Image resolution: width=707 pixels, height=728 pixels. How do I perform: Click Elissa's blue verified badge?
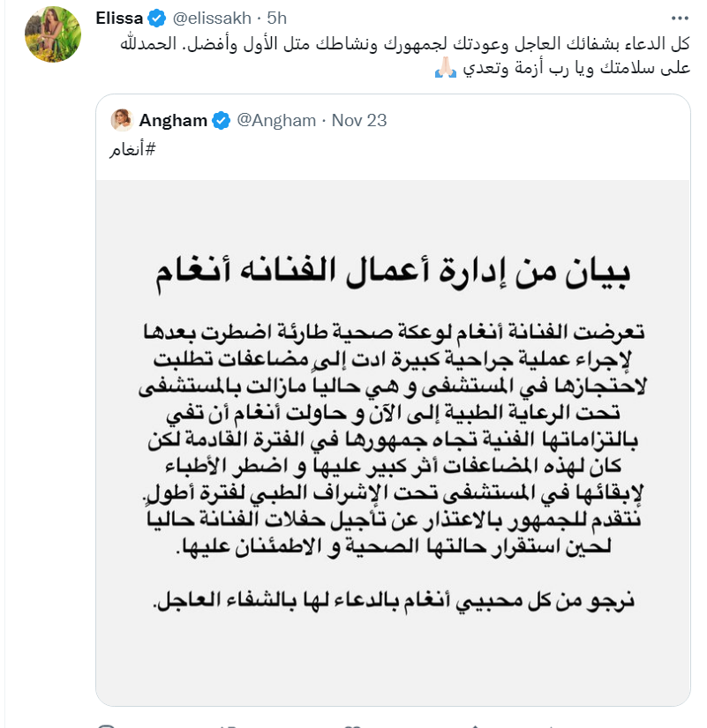156,19
